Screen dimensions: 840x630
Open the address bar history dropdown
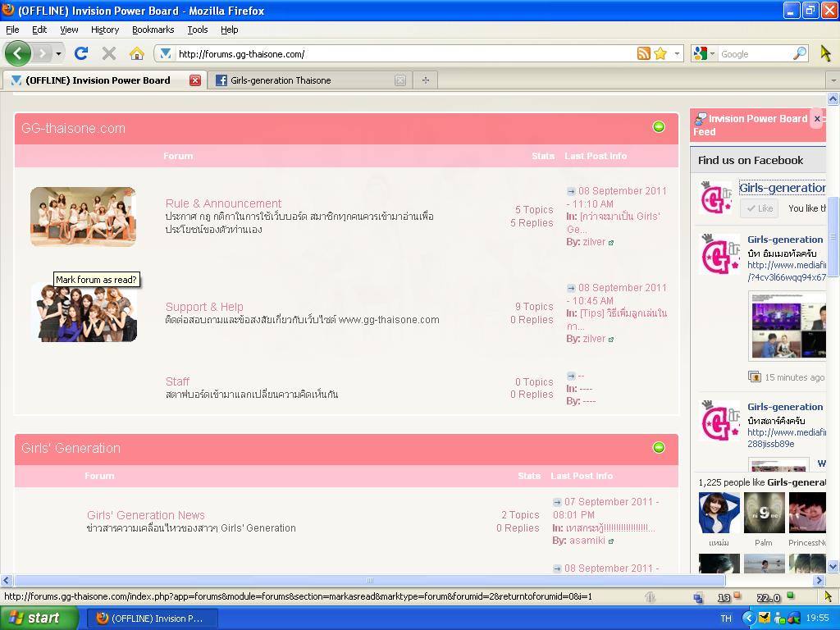(677, 53)
